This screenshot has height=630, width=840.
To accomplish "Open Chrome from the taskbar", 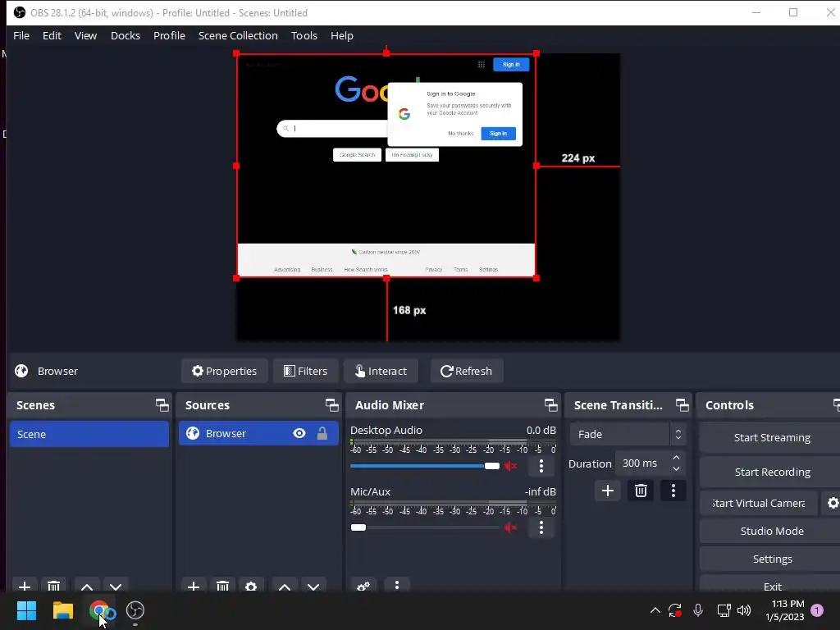I will [x=99, y=610].
